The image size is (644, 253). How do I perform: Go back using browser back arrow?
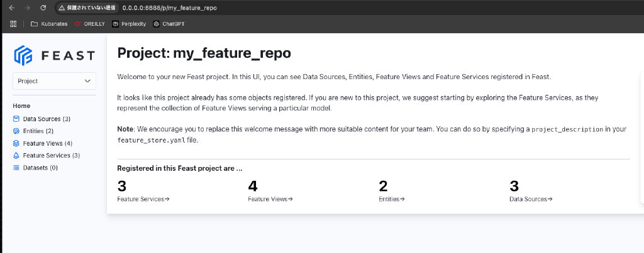tap(11, 8)
